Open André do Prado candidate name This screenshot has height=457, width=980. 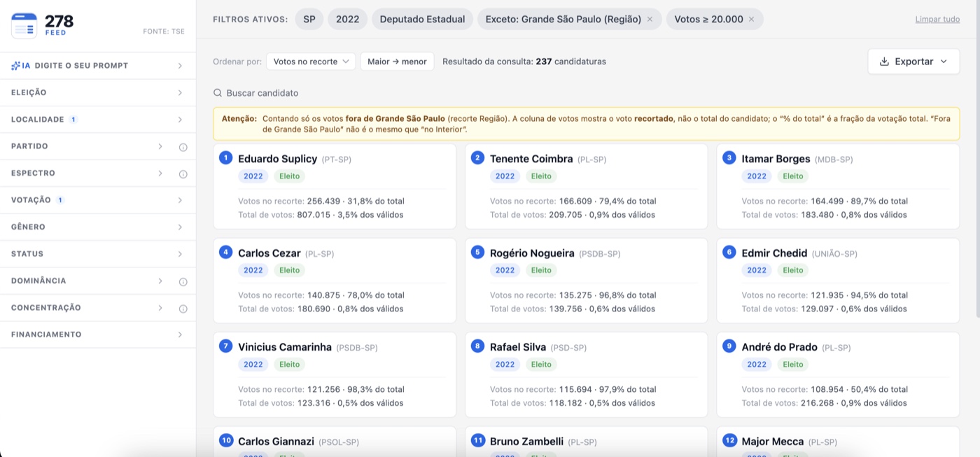[x=779, y=347]
